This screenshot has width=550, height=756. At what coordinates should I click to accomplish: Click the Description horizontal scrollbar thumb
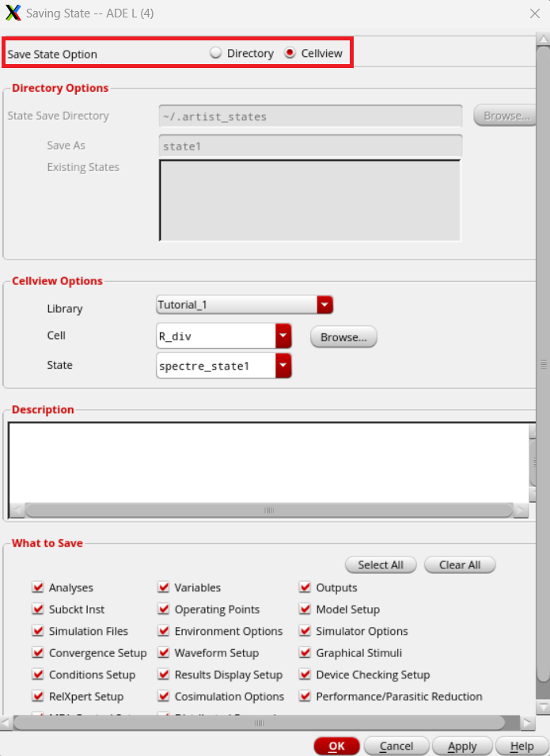click(x=269, y=510)
